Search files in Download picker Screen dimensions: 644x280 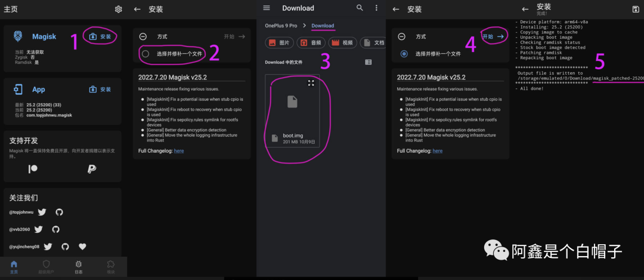(x=360, y=8)
